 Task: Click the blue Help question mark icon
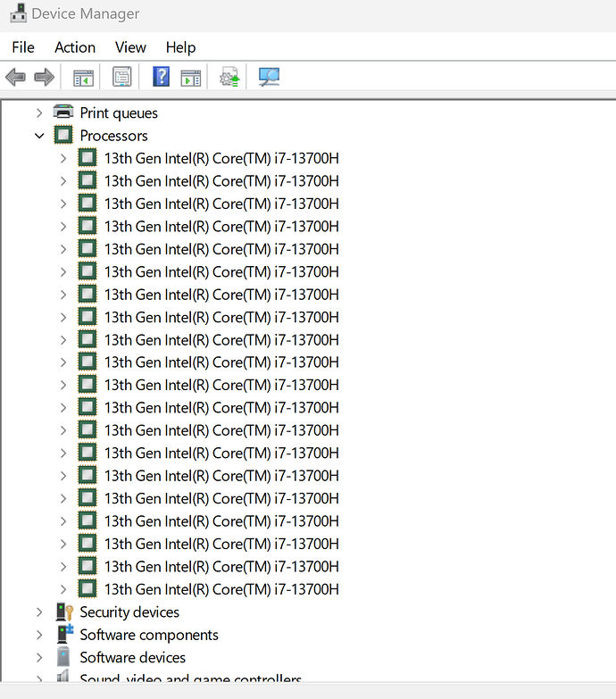coord(162,78)
